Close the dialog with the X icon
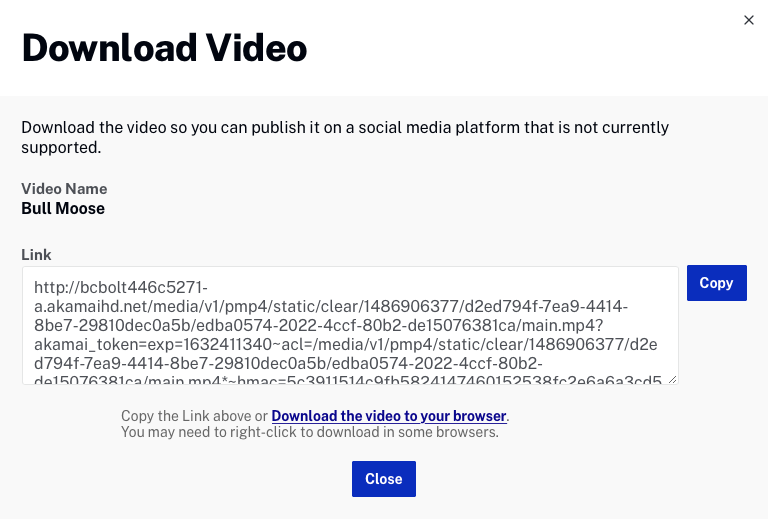Viewport: 768px width, 519px height. (748, 20)
